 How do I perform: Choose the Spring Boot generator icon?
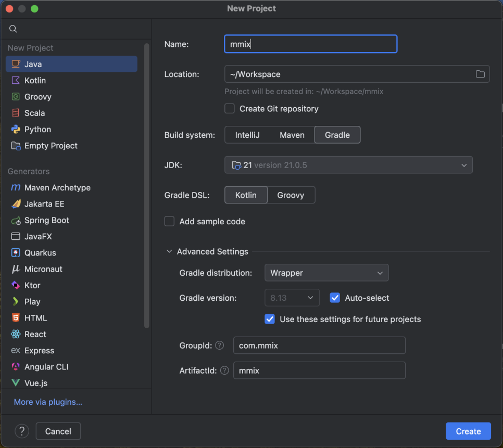coord(16,220)
